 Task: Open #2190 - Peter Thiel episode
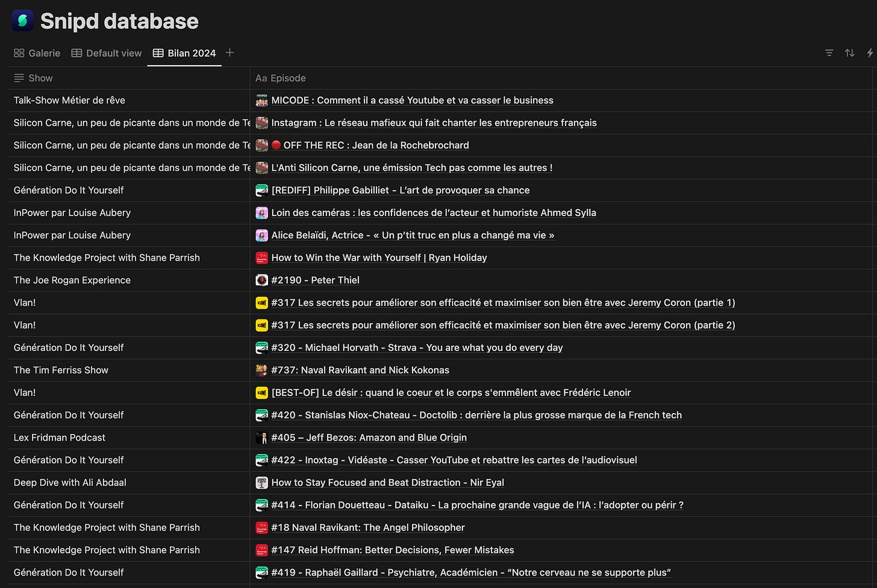coord(316,280)
